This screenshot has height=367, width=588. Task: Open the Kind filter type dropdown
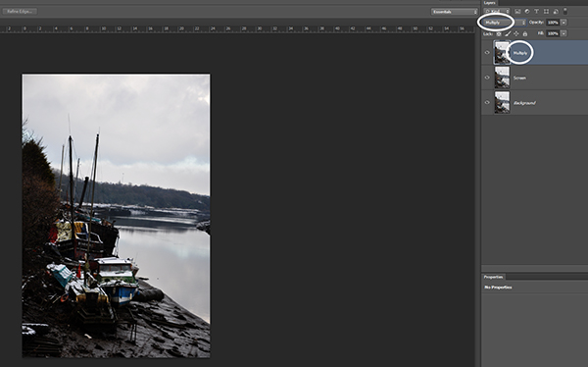497,12
